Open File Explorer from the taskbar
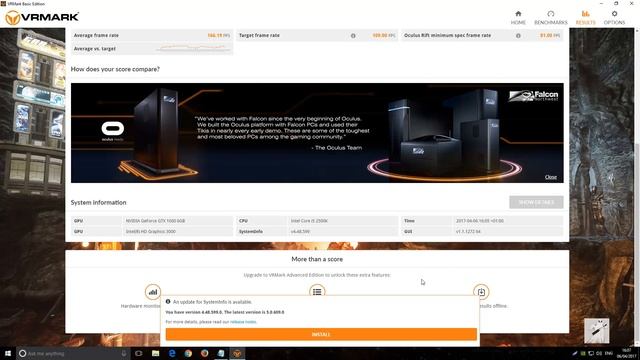Screen dimensions: 640x360 156,353
